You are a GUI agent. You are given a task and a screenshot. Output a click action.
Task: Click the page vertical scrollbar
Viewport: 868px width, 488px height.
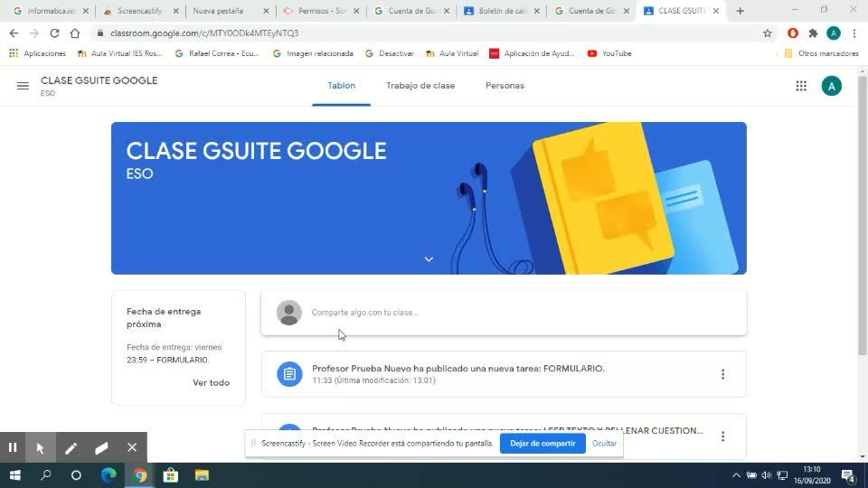(862, 216)
